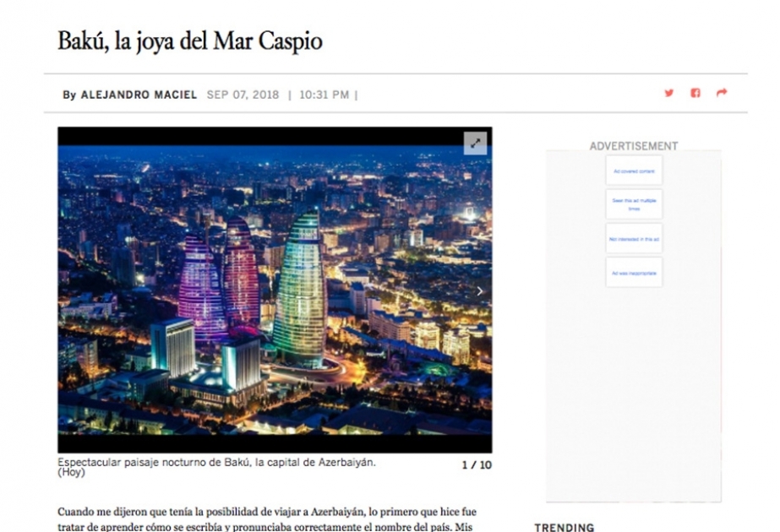Click the Bakú night skyline photo
The image size is (780, 532).
click(275, 290)
